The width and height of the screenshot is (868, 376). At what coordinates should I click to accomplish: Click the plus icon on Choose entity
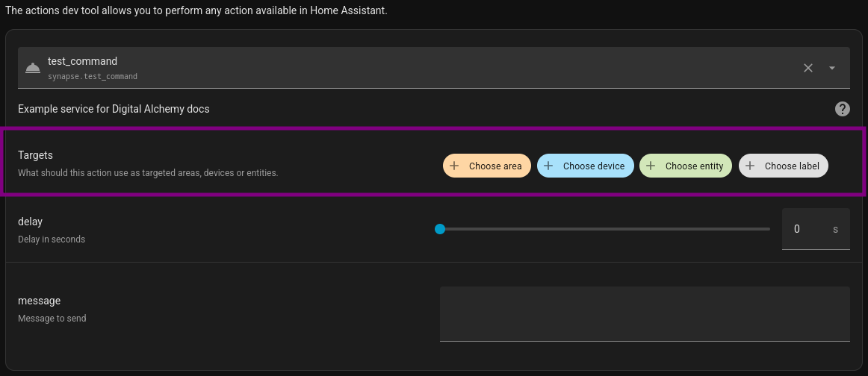651,166
